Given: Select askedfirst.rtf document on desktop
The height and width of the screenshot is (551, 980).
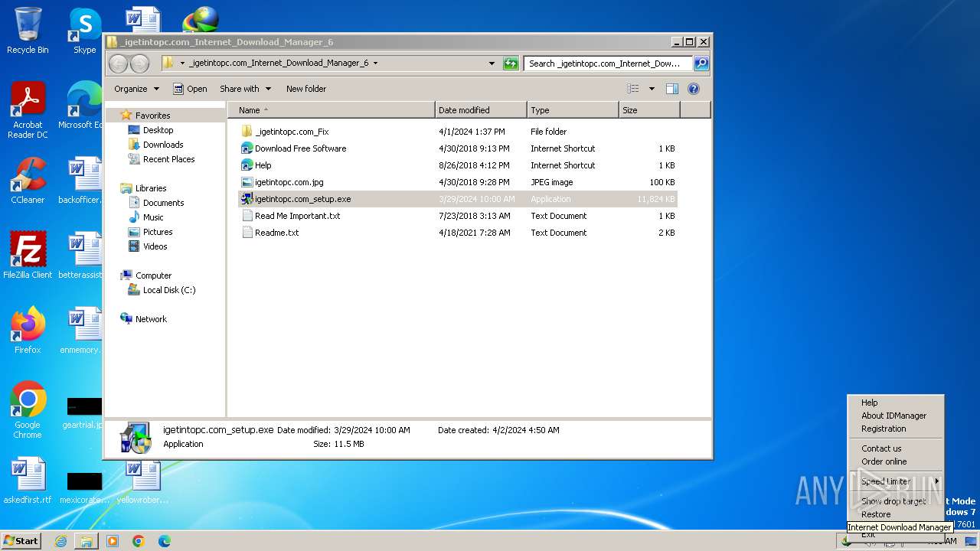Looking at the screenshot, I should [28, 481].
